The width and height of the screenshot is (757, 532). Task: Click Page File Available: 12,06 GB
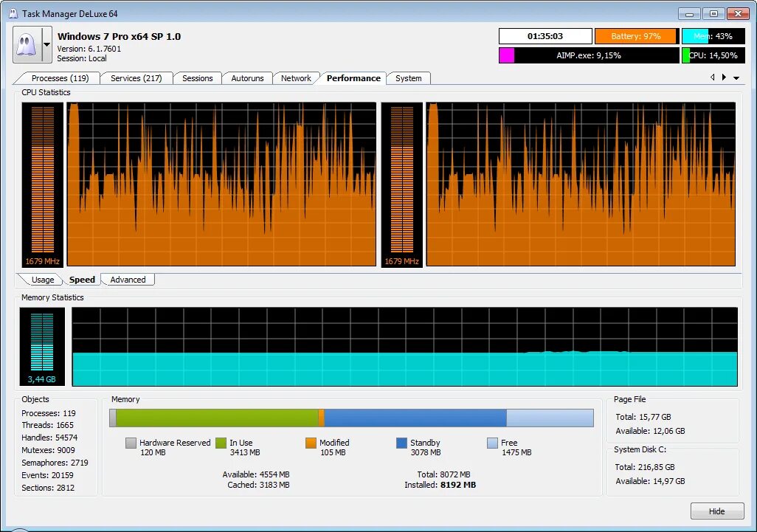[650, 431]
